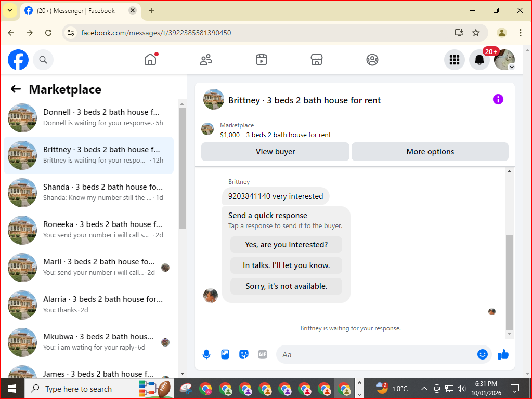Show hidden system tray icons

click(424, 389)
